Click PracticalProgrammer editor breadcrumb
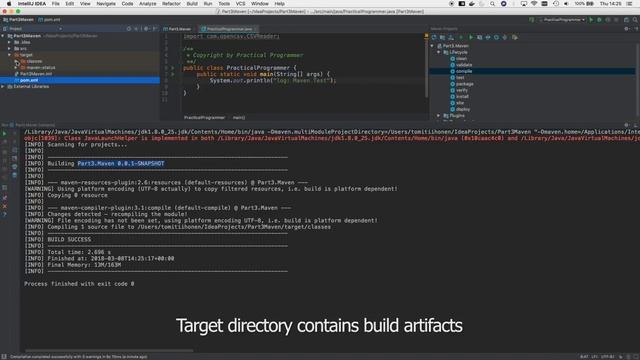The height and width of the screenshot is (360, 640). (204, 118)
